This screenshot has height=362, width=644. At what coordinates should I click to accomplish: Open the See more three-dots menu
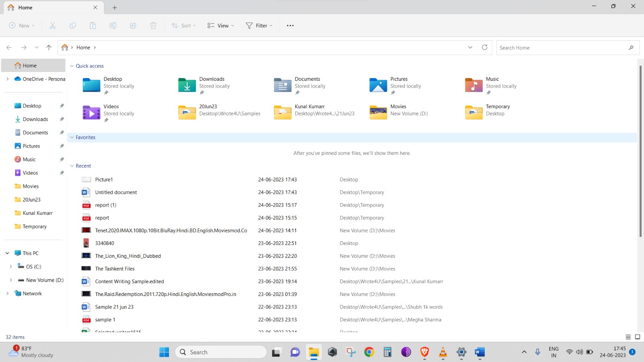point(290,25)
